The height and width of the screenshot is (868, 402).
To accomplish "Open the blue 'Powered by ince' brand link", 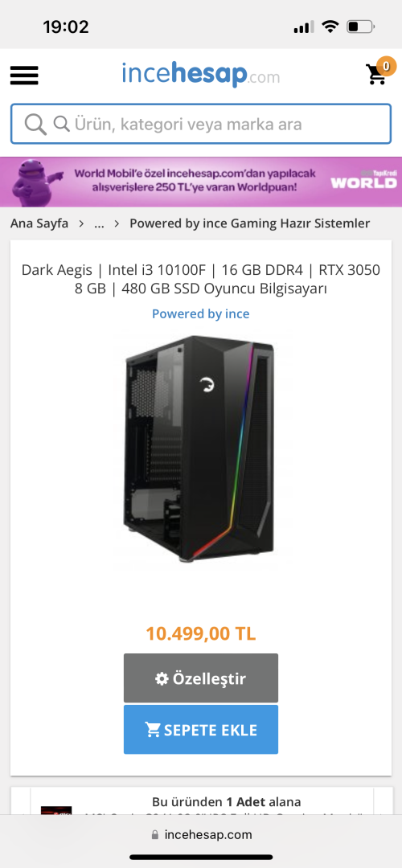I will [x=201, y=314].
